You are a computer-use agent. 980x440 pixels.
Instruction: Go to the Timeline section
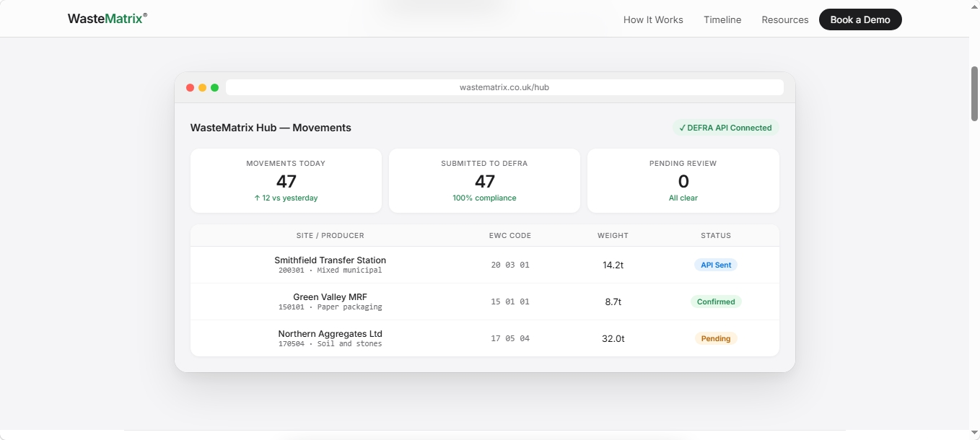(x=722, y=19)
